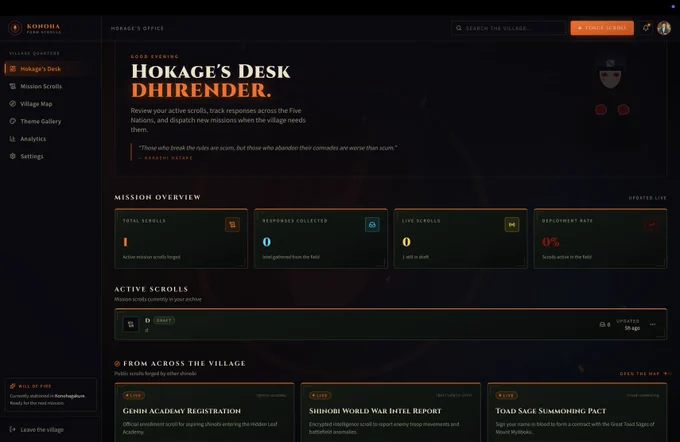Screen dimensions: 680x442
Task: Click the Analytics bar chart icon
Action: tap(13, 139)
